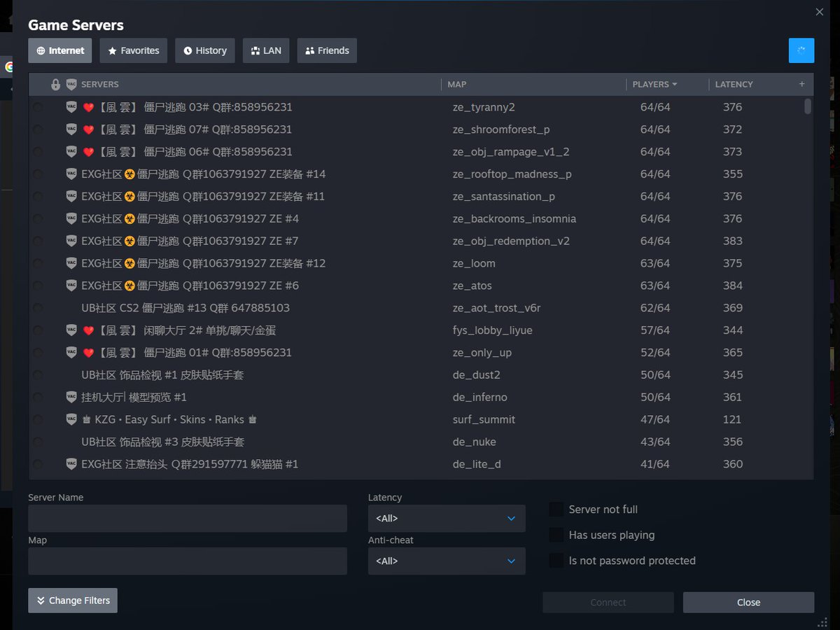Select radio circle of ze_tyranny2 server row
Screen dimensions: 840x630
click(x=38, y=108)
